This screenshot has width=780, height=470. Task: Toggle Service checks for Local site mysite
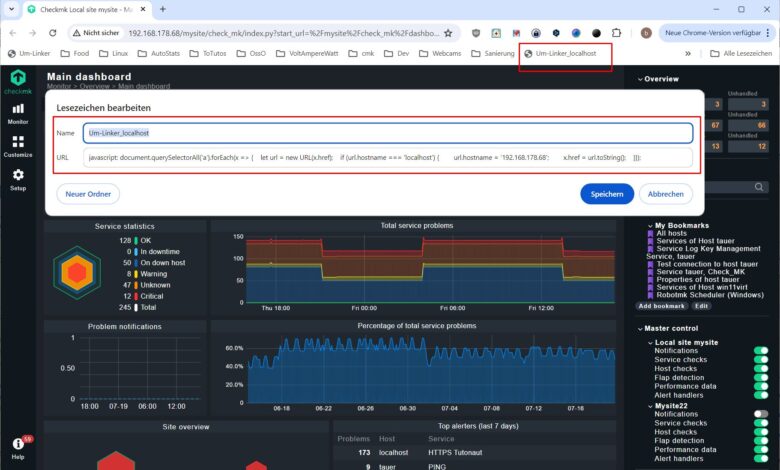click(761, 360)
